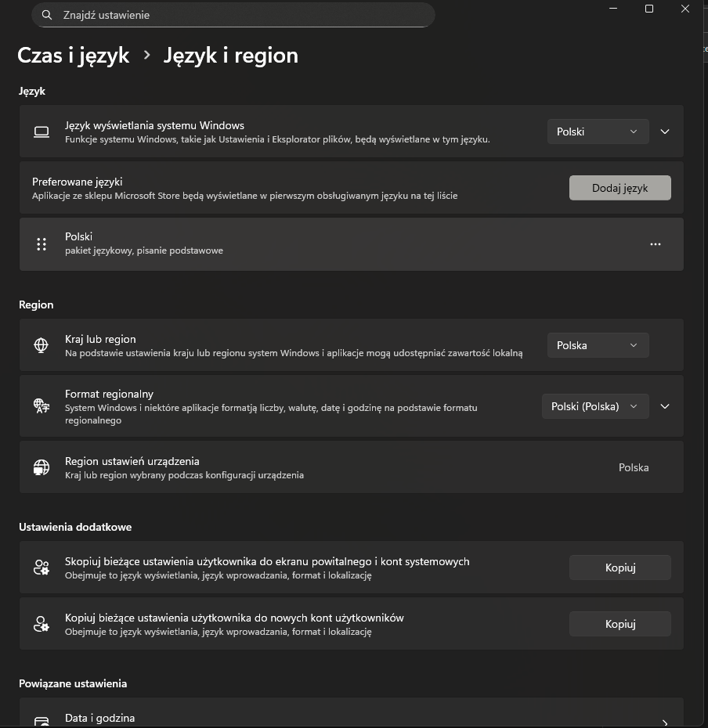Open the 'Polski (Polska)' regional format dropdown
The width and height of the screenshot is (708, 728).
coord(595,406)
